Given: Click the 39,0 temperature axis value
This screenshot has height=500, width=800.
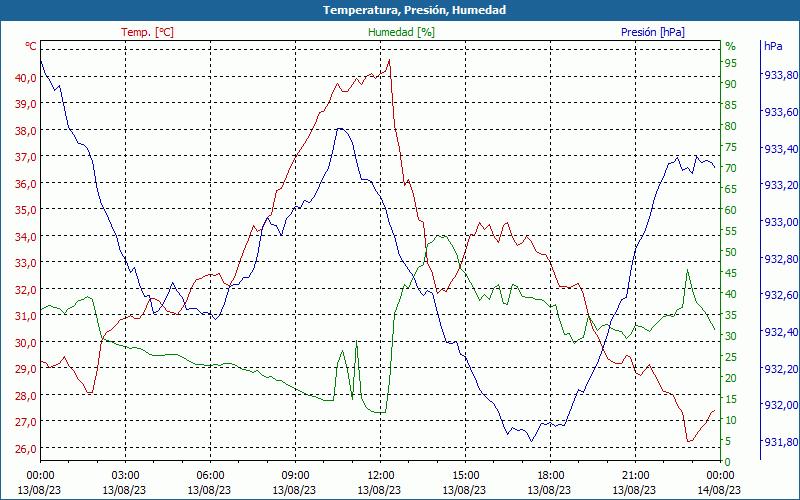Looking at the screenshot, I should 26,104.
